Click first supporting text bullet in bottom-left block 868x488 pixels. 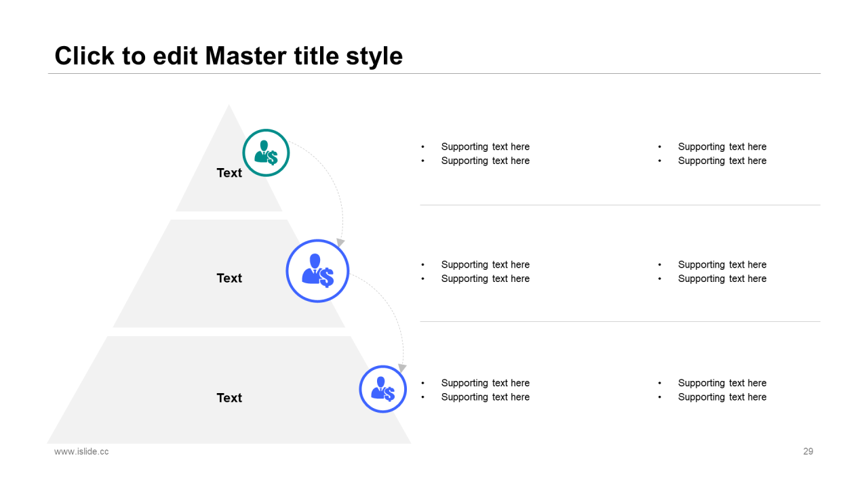point(486,383)
